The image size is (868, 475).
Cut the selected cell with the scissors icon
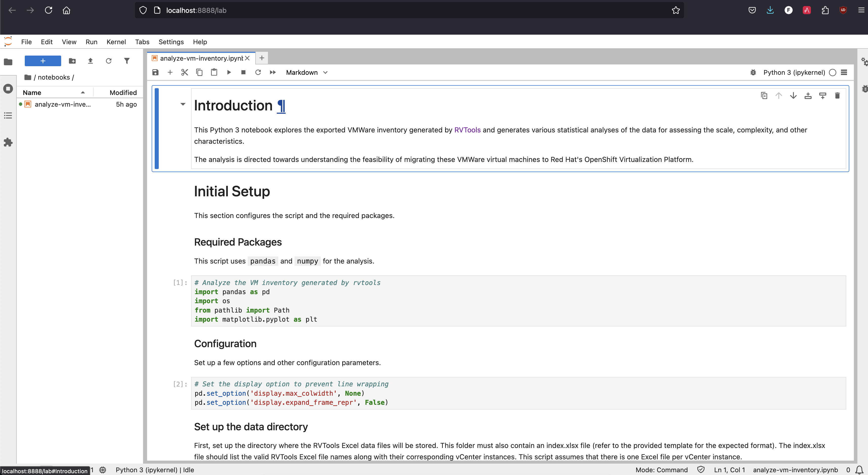click(185, 73)
